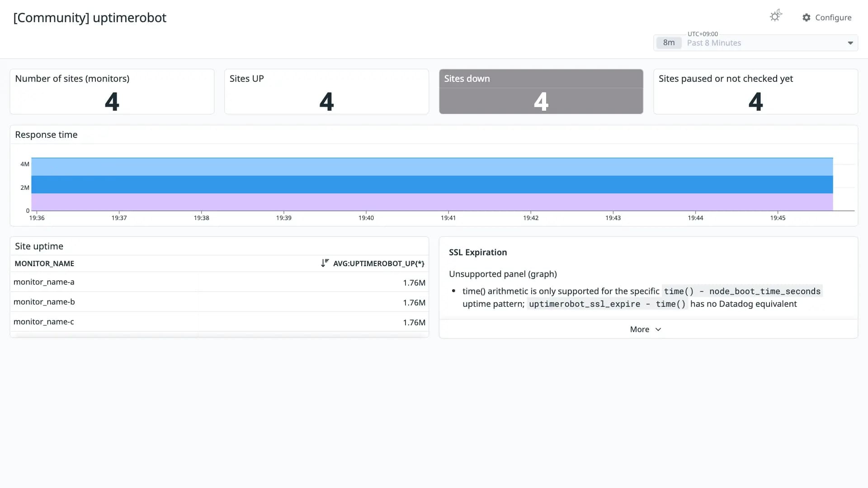Click the Sites down widget title
The image size is (868, 488).
(x=467, y=79)
